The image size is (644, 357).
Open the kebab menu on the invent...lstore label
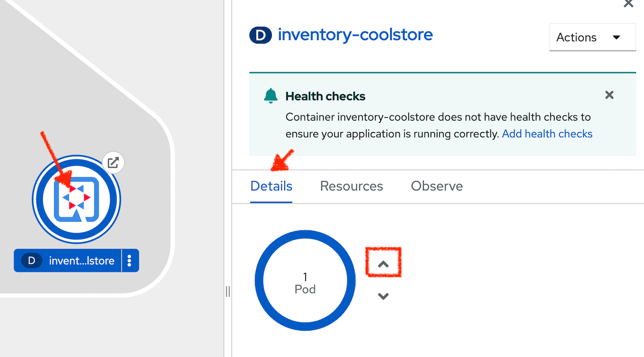coord(130,260)
